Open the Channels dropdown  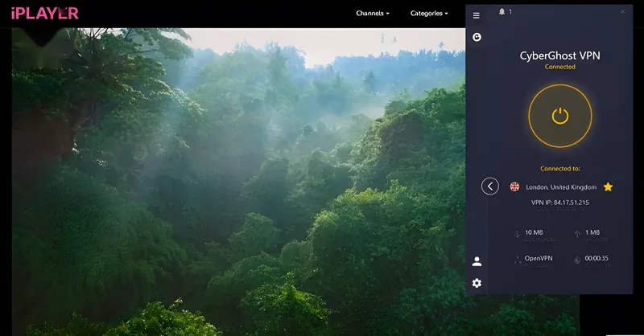coord(373,13)
